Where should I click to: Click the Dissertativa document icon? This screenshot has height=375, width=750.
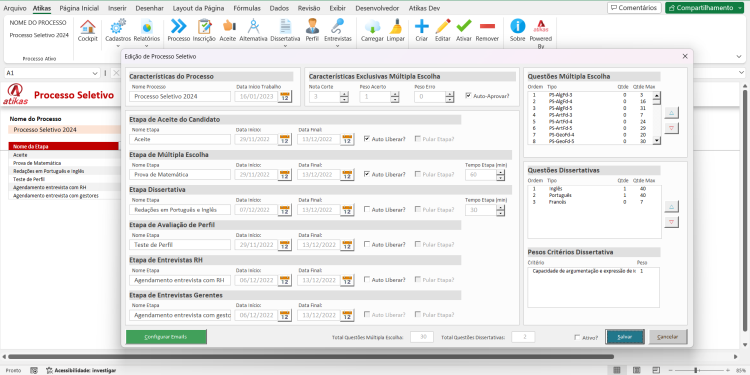285,26
